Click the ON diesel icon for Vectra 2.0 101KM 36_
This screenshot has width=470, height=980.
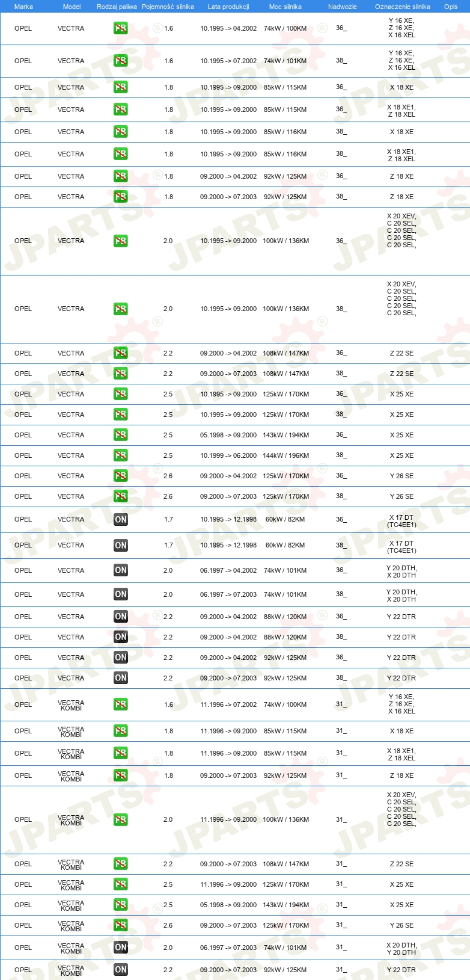point(121,570)
